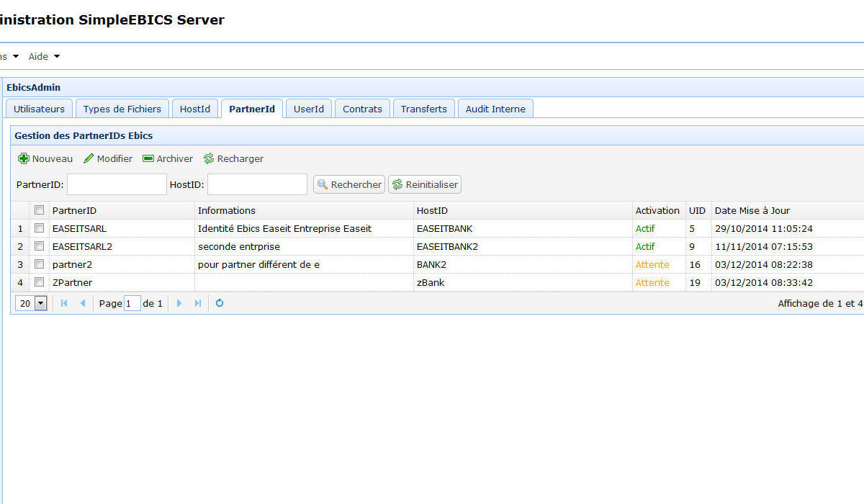Tick the checkbox for EASEITSARL row

(40, 228)
